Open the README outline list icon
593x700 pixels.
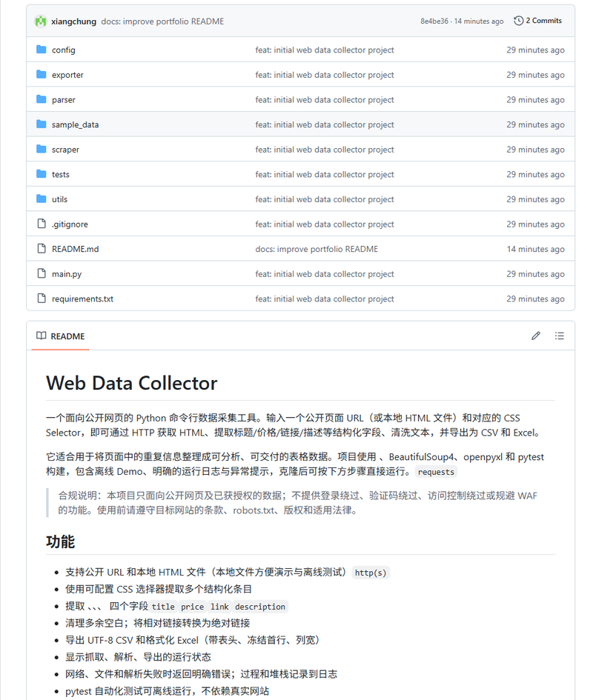click(559, 336)
